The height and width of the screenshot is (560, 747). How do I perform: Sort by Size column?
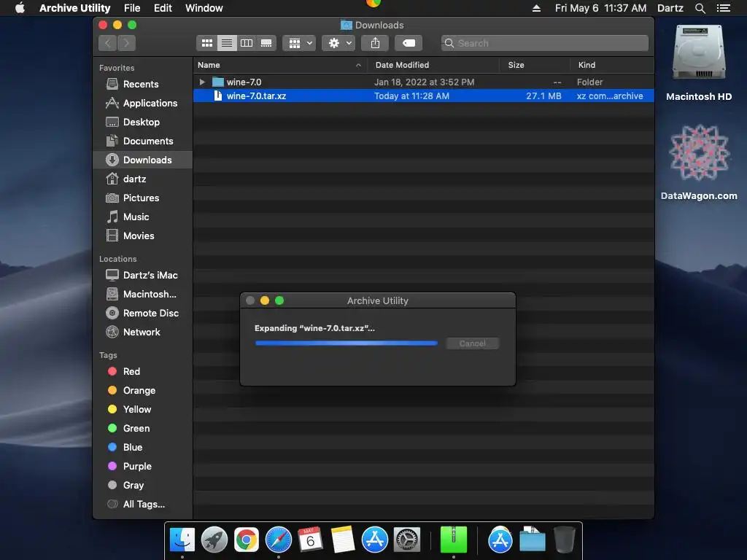point(535,65)
